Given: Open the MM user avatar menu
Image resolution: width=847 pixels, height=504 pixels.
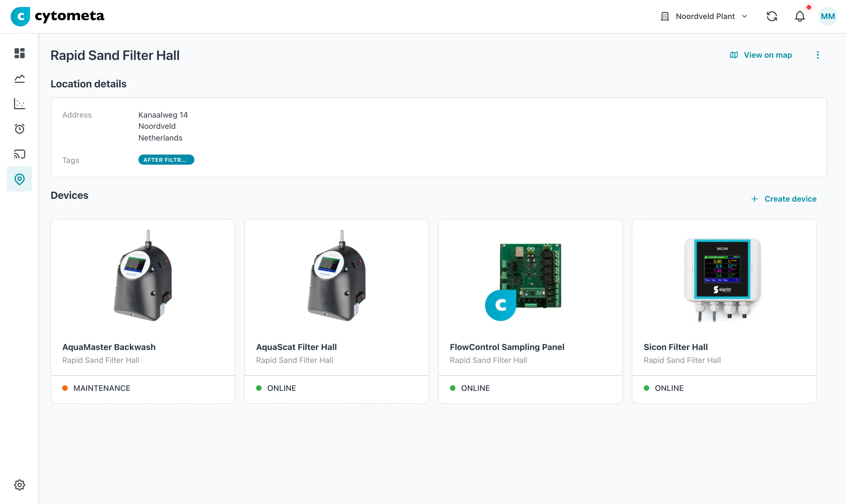Looking at the screenshot, I should (827, 16).
